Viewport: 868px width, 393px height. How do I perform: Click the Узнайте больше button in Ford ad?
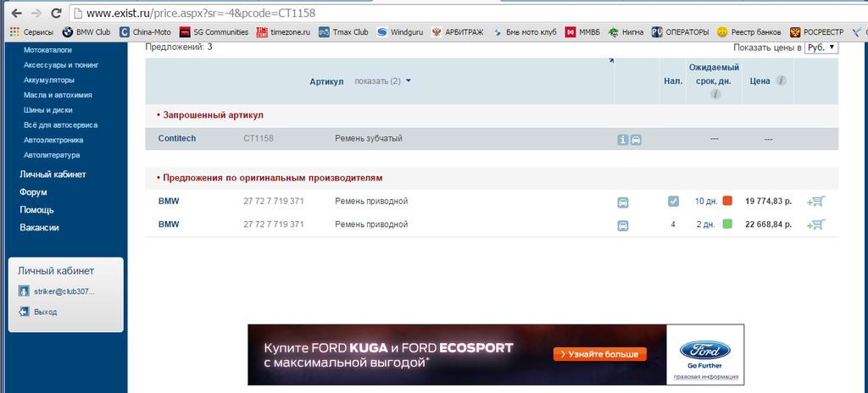(x=600, y=354)
